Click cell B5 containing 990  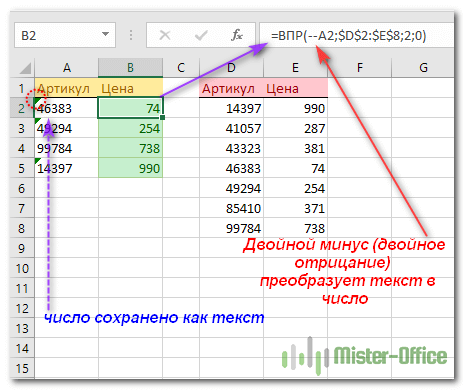[131, 168]
